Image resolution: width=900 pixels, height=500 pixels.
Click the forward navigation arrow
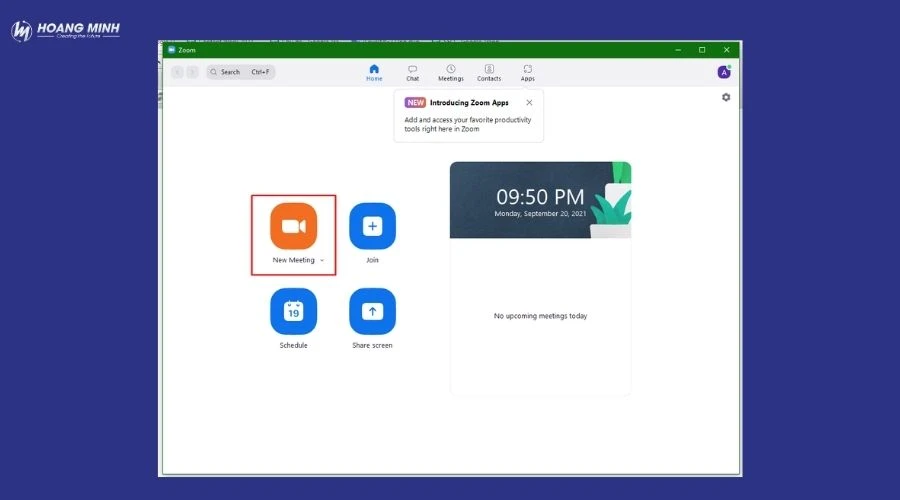192,72
